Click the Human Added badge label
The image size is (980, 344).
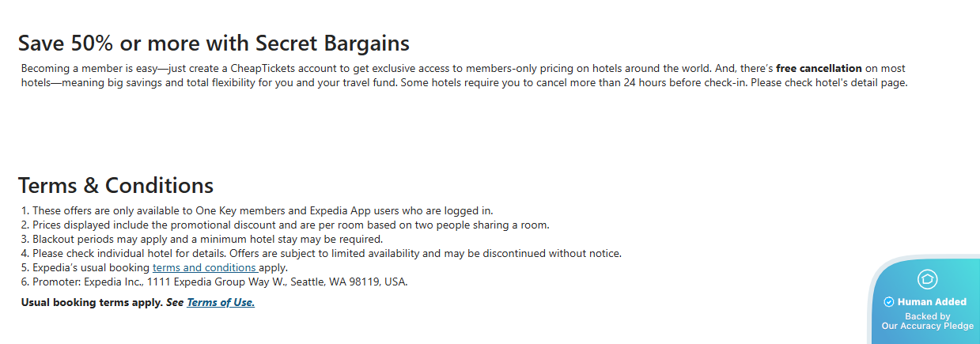click(932, 302)
